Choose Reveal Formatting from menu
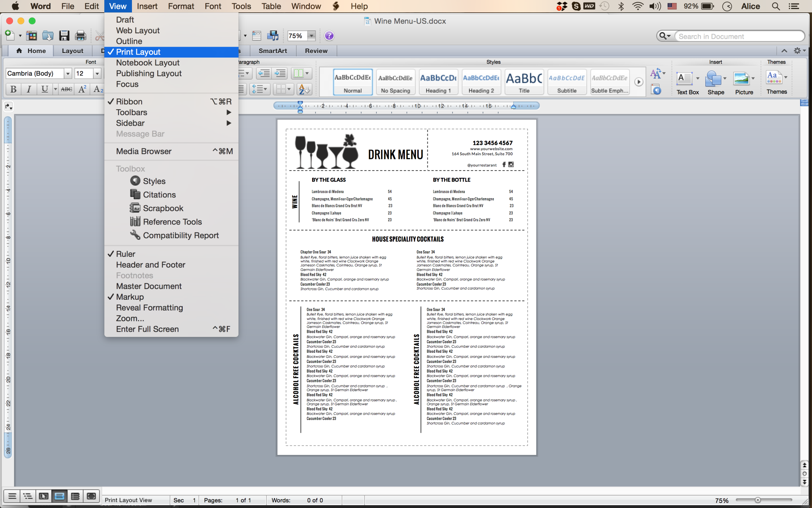The height and width of the screenshot is (508, 812). point(171,308)
